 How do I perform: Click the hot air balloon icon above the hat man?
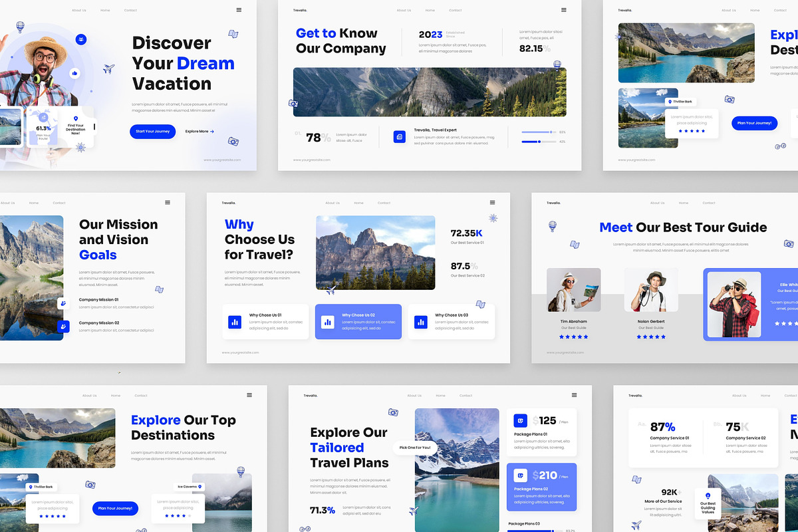click(x=20, y=27)
